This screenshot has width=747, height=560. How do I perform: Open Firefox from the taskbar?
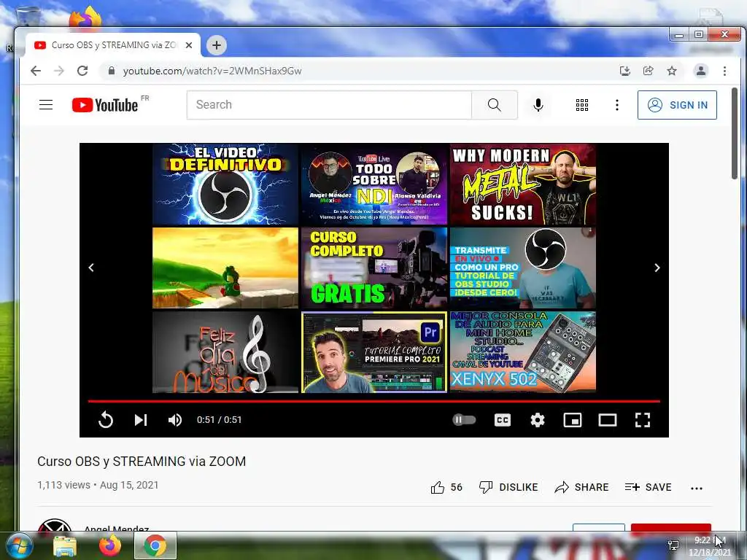(109, 546)
